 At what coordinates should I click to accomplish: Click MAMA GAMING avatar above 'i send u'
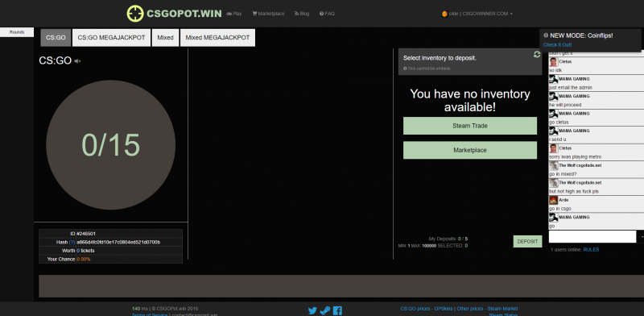(x=553, y=131)
